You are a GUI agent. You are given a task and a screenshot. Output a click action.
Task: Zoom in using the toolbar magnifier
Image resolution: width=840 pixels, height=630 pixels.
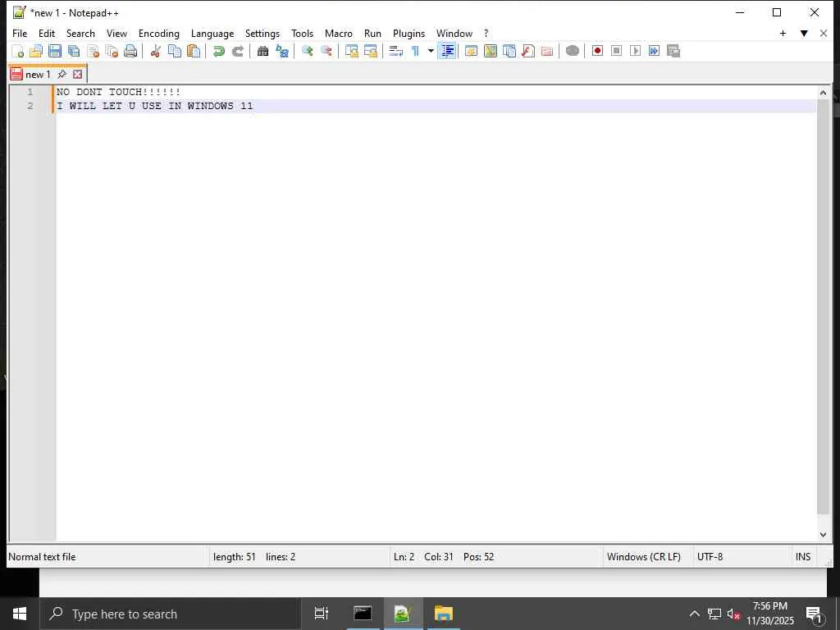coord(307,51)
